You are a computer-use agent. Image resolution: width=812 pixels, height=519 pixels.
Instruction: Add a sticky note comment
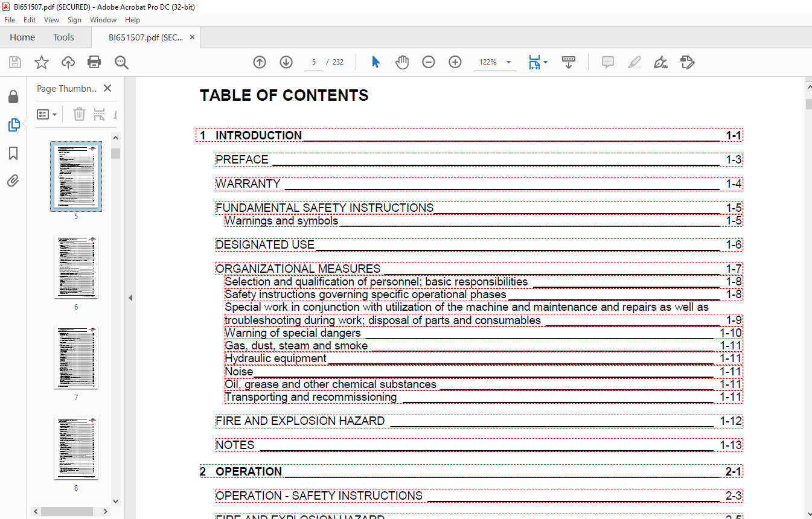[x=608, y=62]
